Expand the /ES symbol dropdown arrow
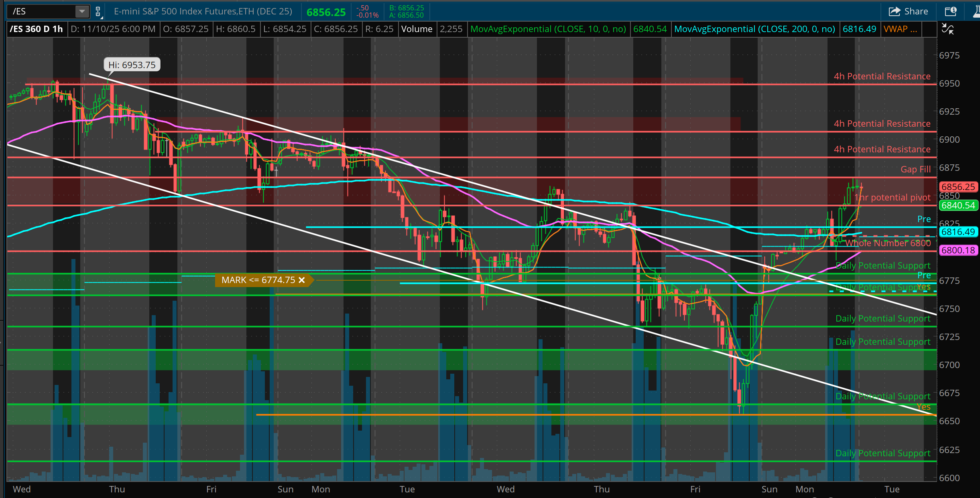The height and width of the screenshot is (498, 980). pyautogui.click(x=82, y=11)
